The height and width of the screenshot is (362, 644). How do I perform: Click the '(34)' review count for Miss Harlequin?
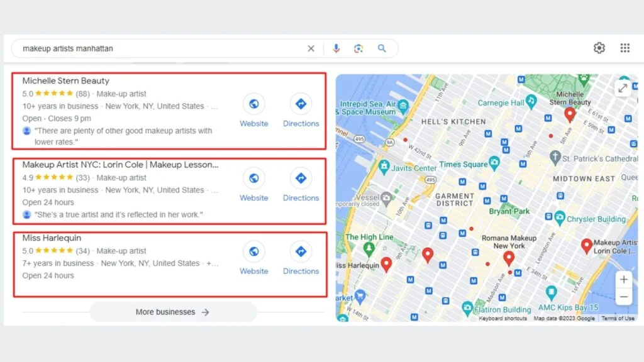[82, 251]
